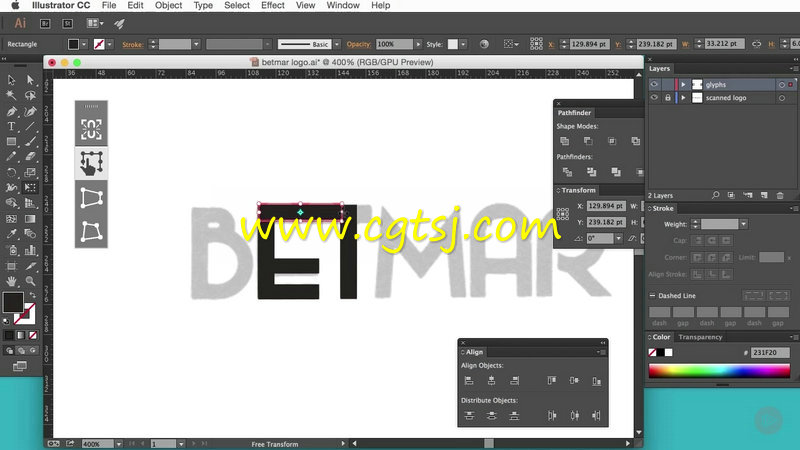Choose Free Transform touch widget
The width and height of the screenshot is (800, 450).
coord(91,163)
